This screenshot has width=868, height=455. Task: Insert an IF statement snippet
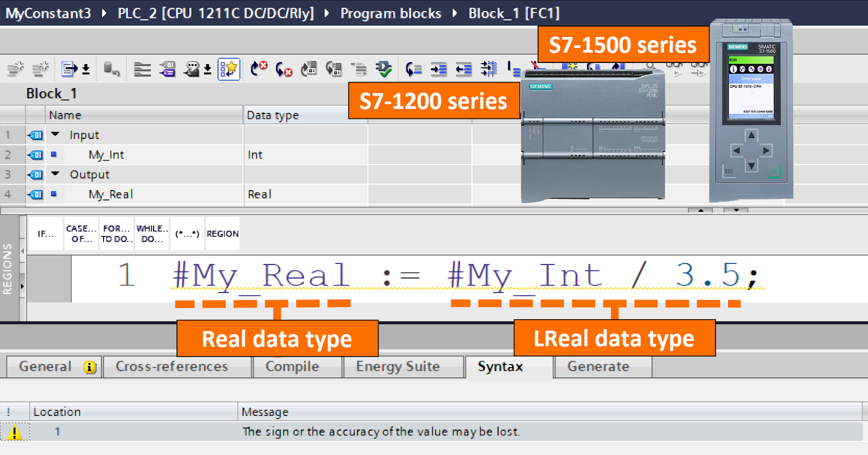point(46,234)
